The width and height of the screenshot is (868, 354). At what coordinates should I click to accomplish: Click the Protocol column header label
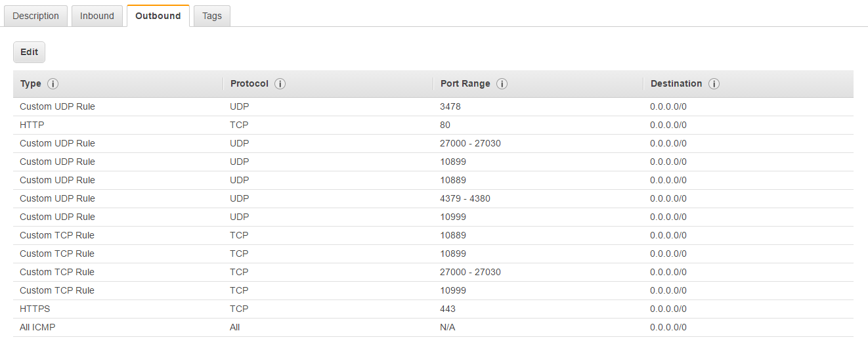[250, 84]
